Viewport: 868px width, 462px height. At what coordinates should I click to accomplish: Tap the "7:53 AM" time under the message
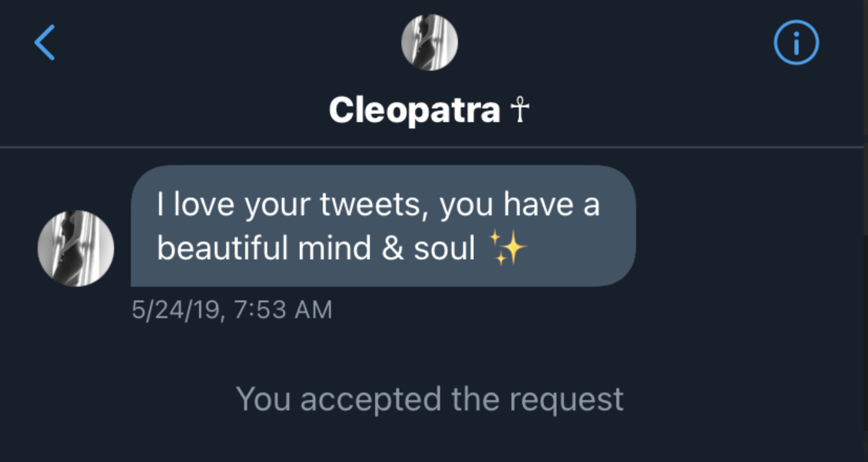(x=283, y=309)
